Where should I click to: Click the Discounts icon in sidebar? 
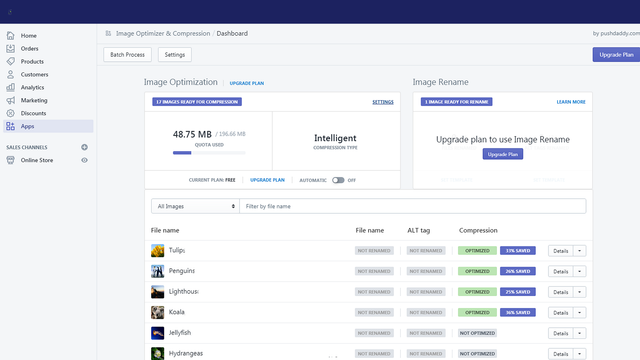click(11, 113)
